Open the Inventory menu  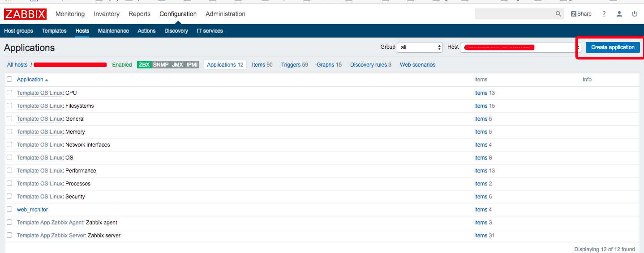[x=107, y=14]
